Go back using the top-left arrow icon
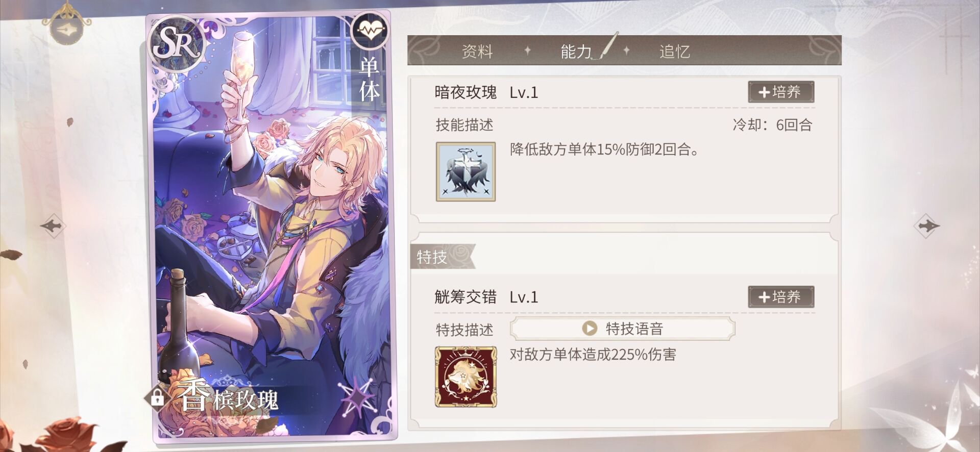The image size is (980, 452). [x=66, y=30]
